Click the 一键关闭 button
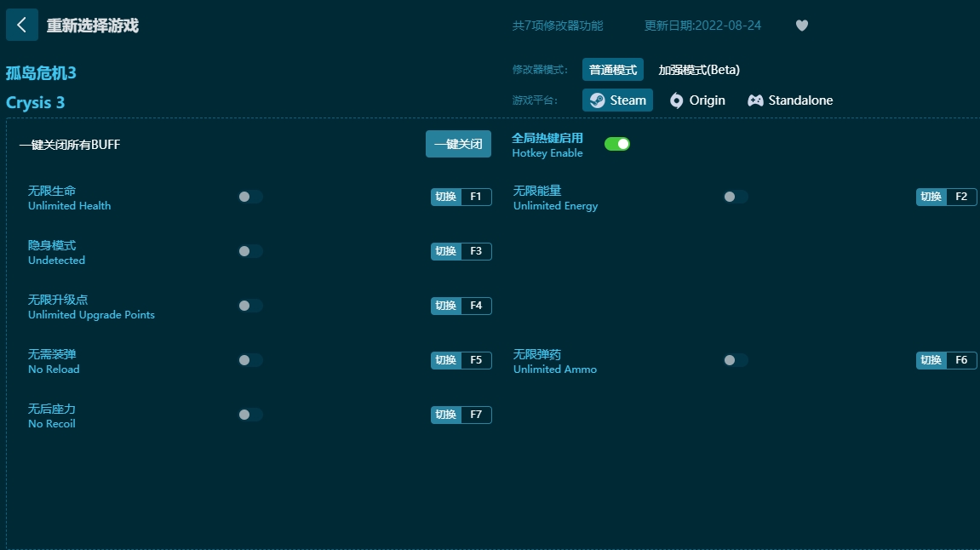 (x=458, y=144)
